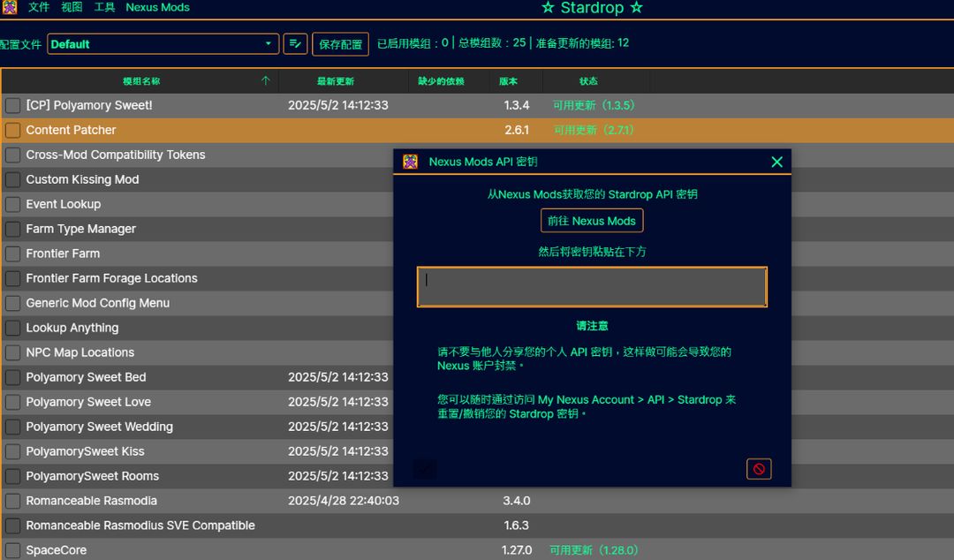Enable Frontier Farm Forage Locations checkbox
The image size is (954, 560).
(x=12, y=278)
